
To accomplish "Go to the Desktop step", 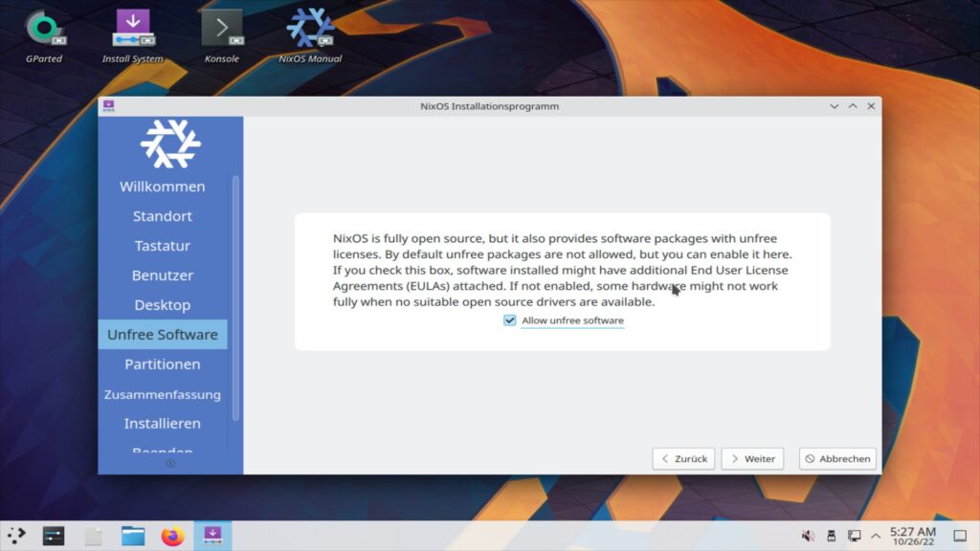I will click(163, 305).
